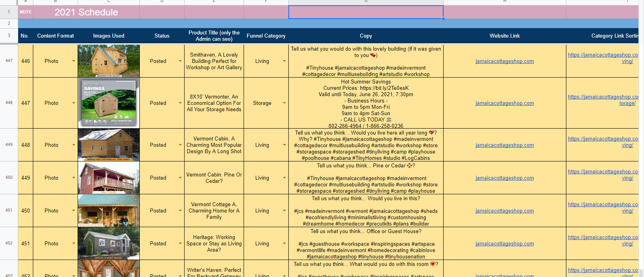Expand Funnel Category dropdown for entry 450
The width and height of the screenshot is (644, 277).
click(x=284, y=211)
